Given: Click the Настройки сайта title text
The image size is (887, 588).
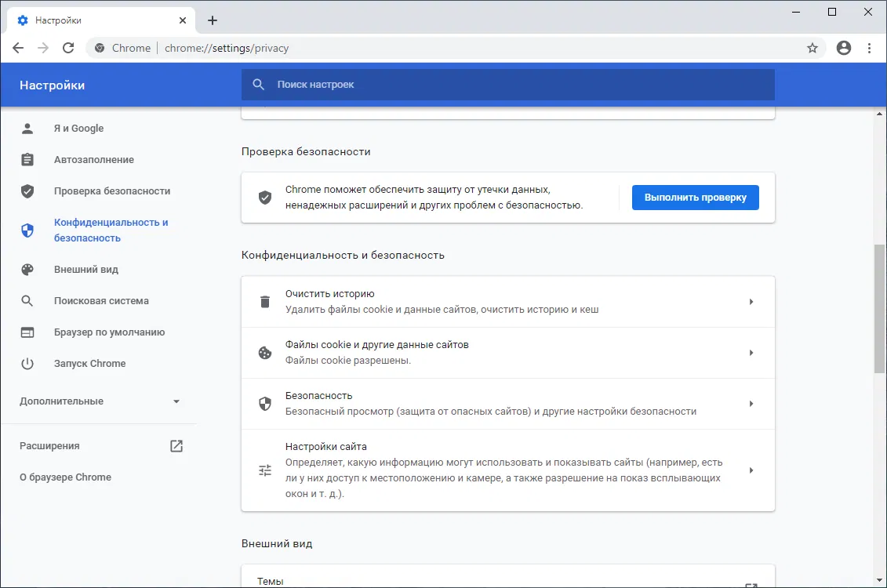Looking at the screenshot, I should (x=325, y=447).
